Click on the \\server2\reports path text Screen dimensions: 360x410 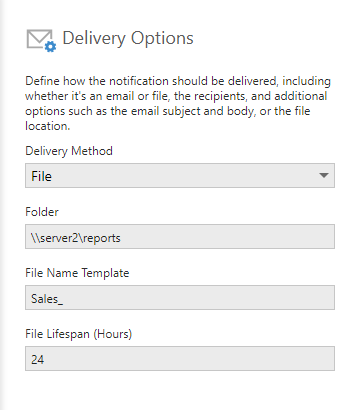click(x=76, y=238)
